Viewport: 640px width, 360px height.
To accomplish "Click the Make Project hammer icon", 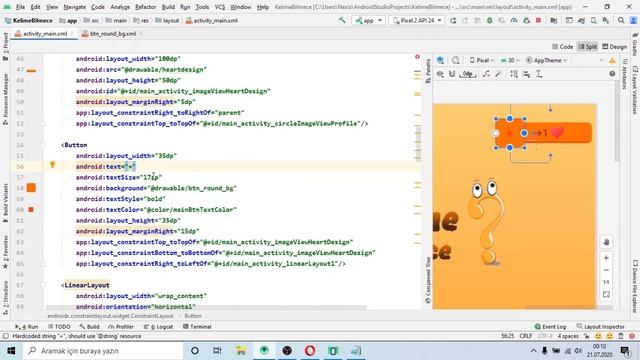I will click(x=342, y=20).
